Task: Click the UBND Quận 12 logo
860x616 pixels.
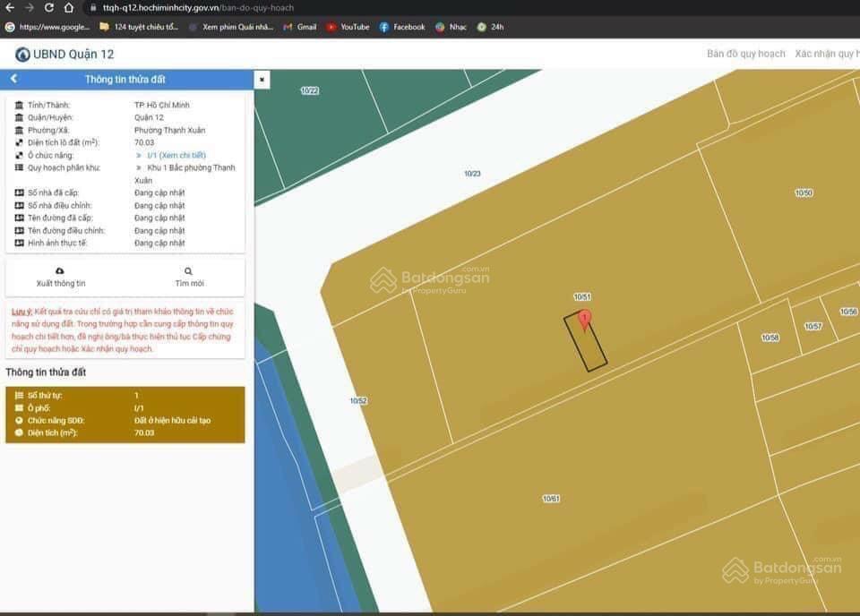Action: [x=64, y=54]
